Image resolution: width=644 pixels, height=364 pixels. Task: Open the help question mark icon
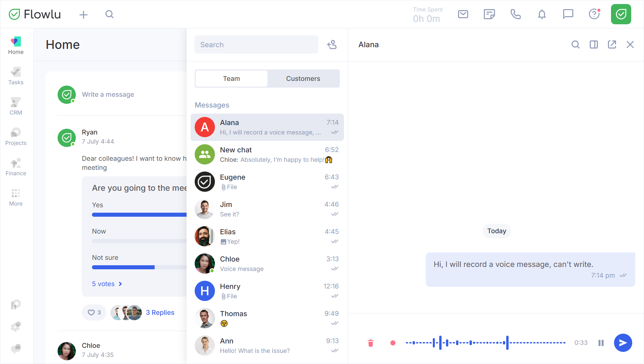coord(594,14)
